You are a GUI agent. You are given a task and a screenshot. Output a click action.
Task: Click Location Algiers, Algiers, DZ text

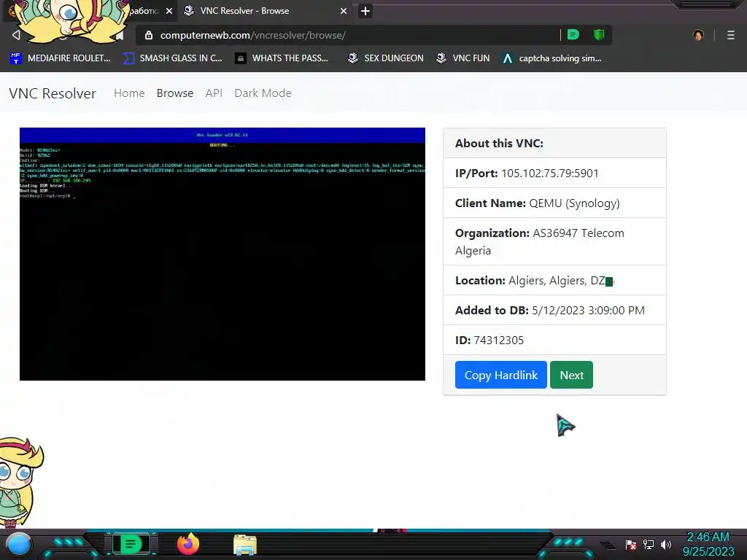point(530,281)
